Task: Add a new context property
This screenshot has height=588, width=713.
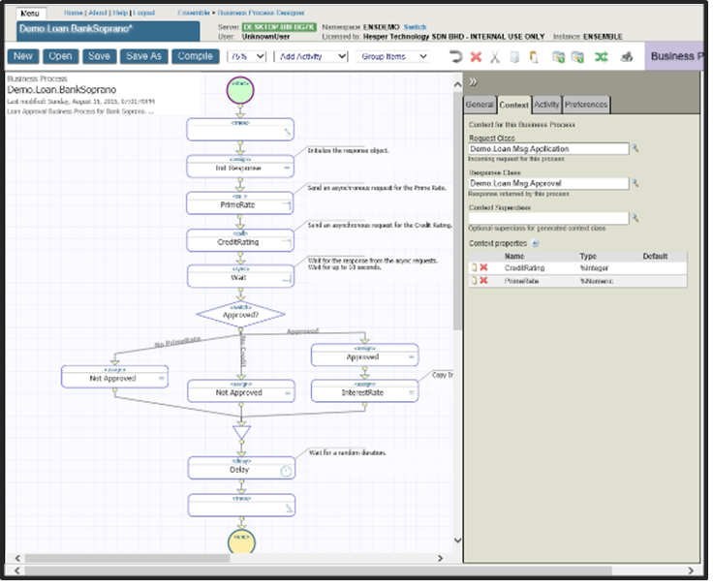Action: 534,242
